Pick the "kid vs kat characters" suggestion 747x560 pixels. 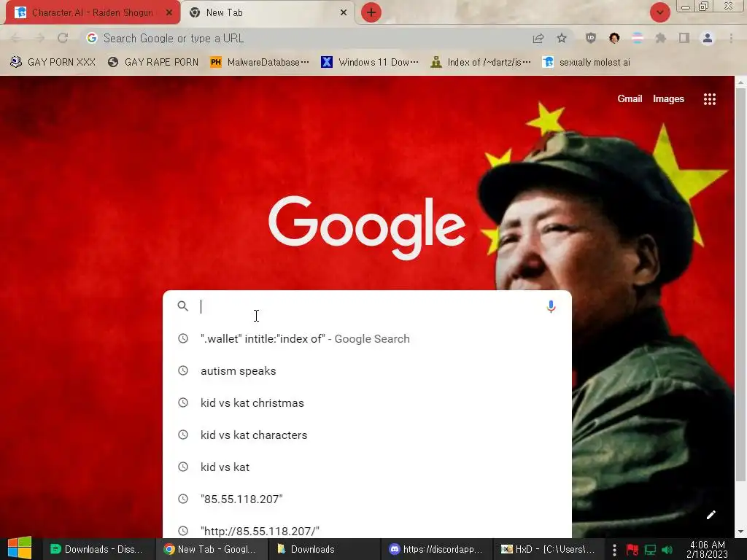pyautogui.click(x=367, y=435)
